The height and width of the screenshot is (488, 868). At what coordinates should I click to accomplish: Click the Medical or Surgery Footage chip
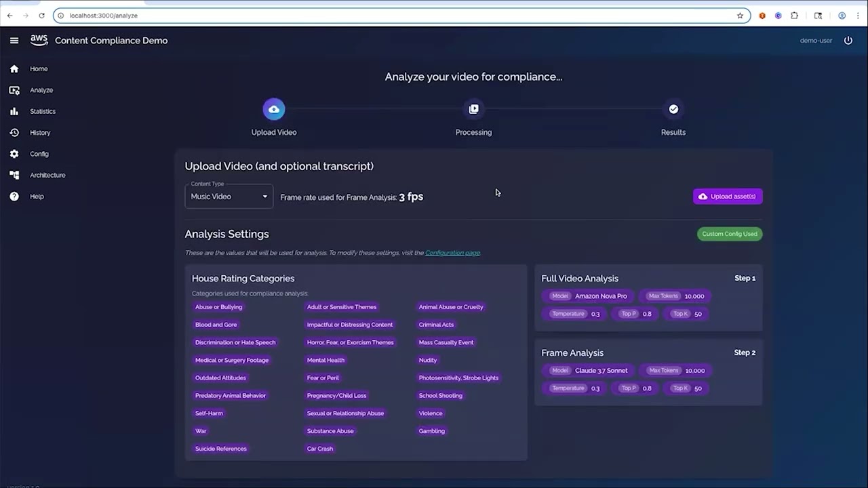[232, 360]
